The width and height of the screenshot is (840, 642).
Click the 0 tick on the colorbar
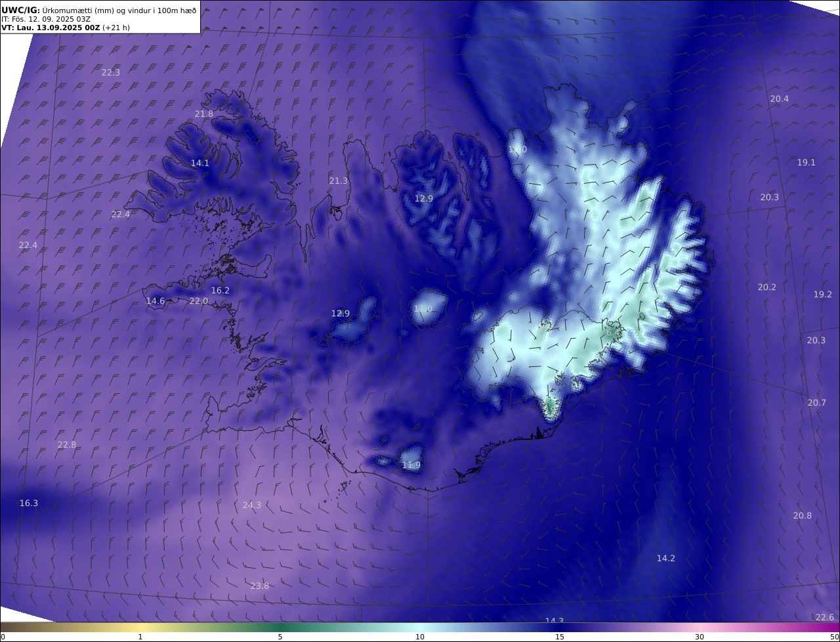tap(3, 637)
